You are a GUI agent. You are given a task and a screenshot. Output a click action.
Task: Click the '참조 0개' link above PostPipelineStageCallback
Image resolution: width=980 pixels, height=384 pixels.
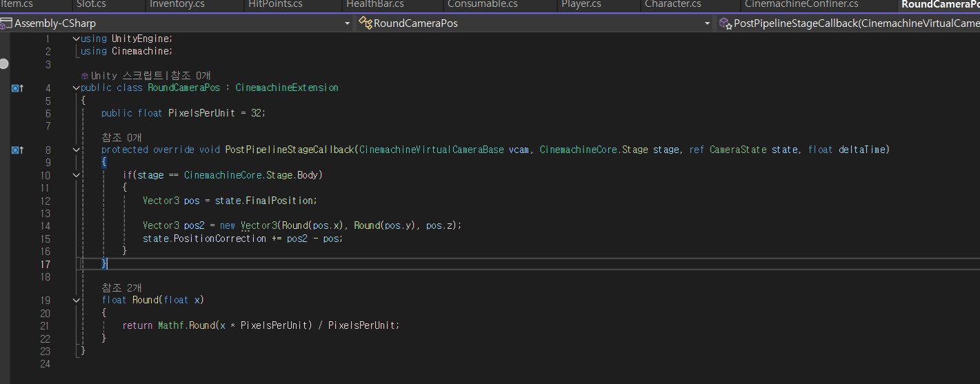point(121,137)
